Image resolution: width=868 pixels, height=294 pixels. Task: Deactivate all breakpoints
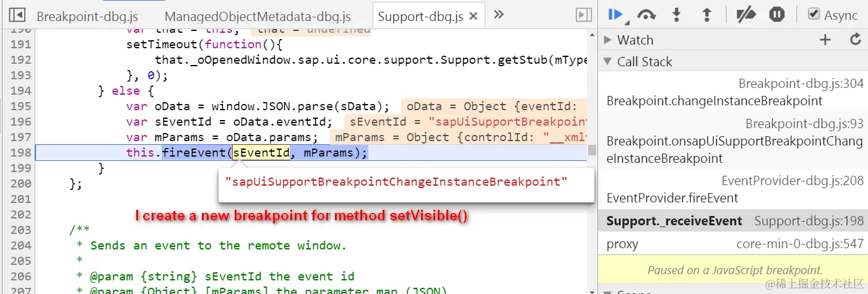[x=747, y=15]
